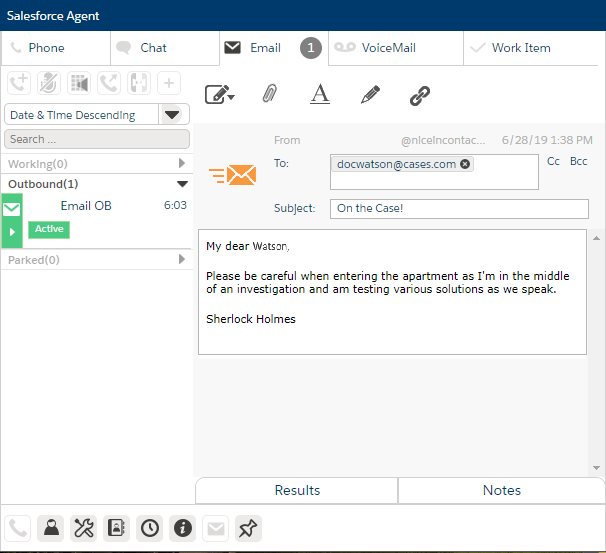This screenshot has height=553, width=606.
Task: Open the Results tab
Action: [x=297, y=490]
